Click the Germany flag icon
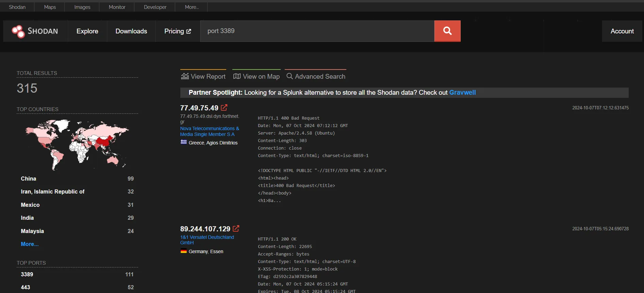 184,251
